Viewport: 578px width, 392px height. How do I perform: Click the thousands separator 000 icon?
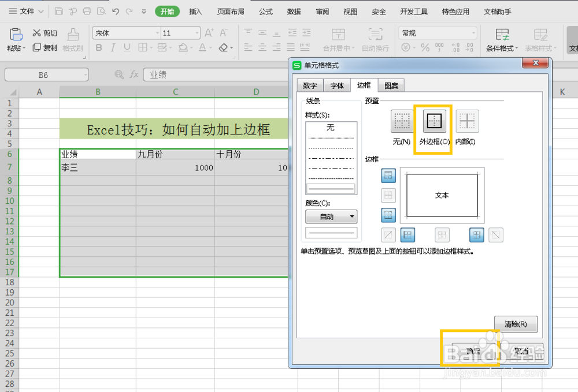439,47
